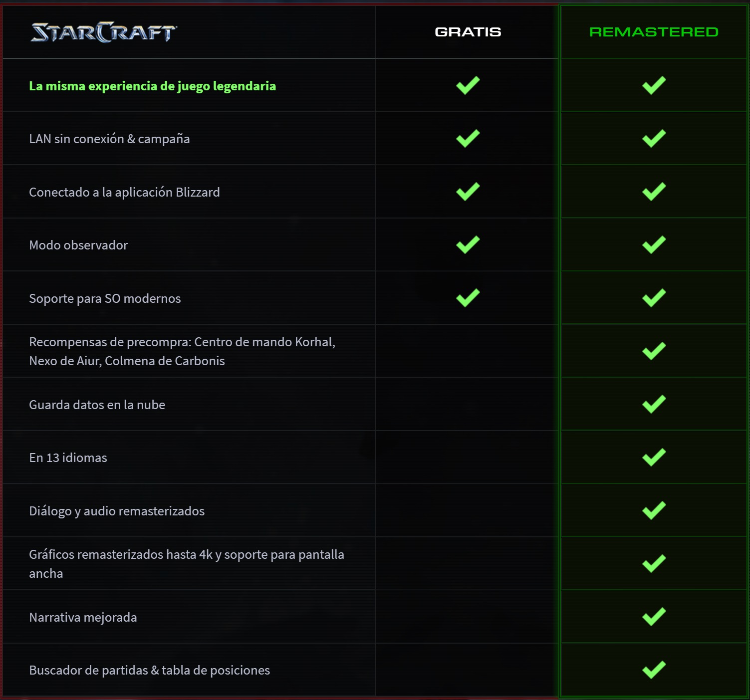750x700 pixels.
Task: Click the StarCraft logo
Action: click(x=103, y=32)
